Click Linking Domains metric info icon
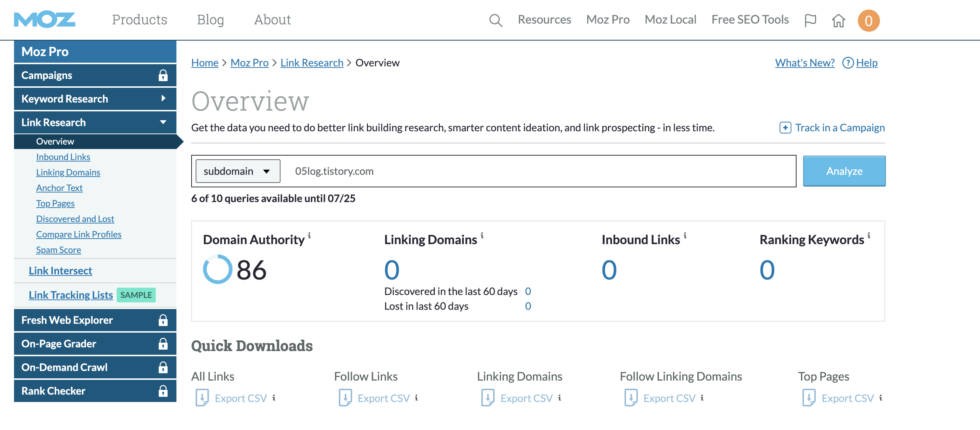Viewport: 980px width, 430px height. tap(482, 235)
